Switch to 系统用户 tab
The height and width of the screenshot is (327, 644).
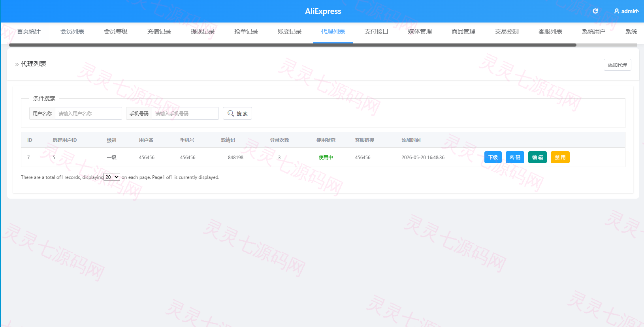pyautogui.click(x=594, y=32)
